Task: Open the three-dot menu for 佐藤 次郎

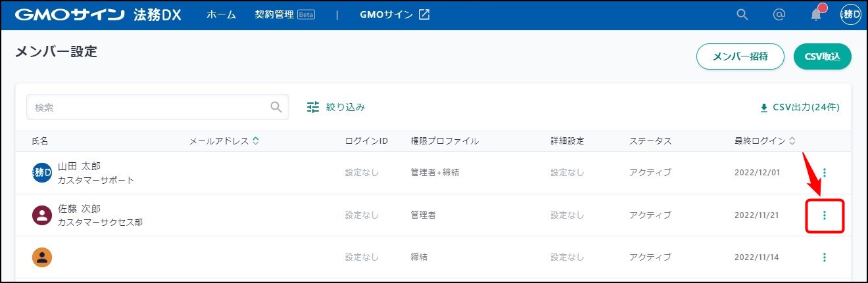Action: tap(825, 215)
